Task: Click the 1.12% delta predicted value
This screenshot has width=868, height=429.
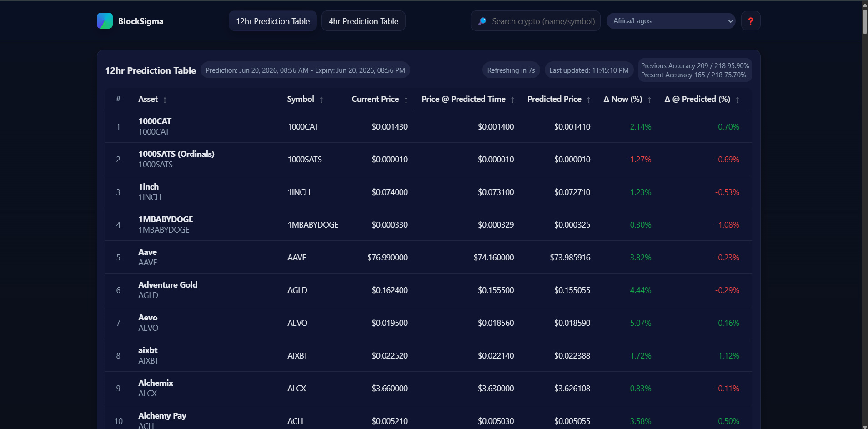Action: [728, 355]
